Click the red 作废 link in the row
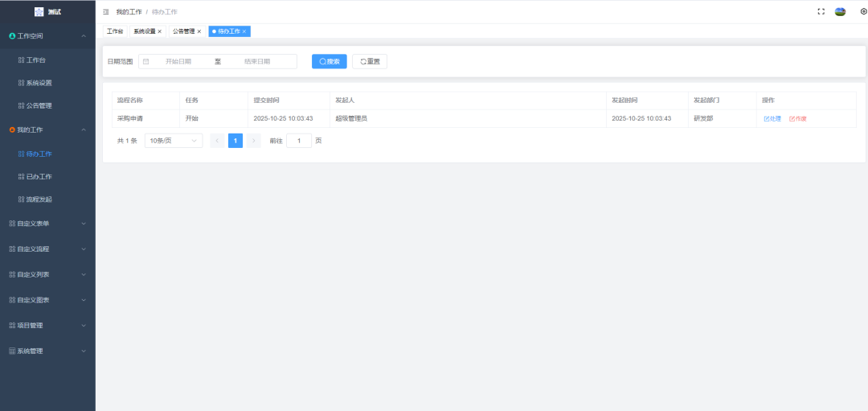Image resolution: width=868 pixels, height=411 pixels. (798, 118)
